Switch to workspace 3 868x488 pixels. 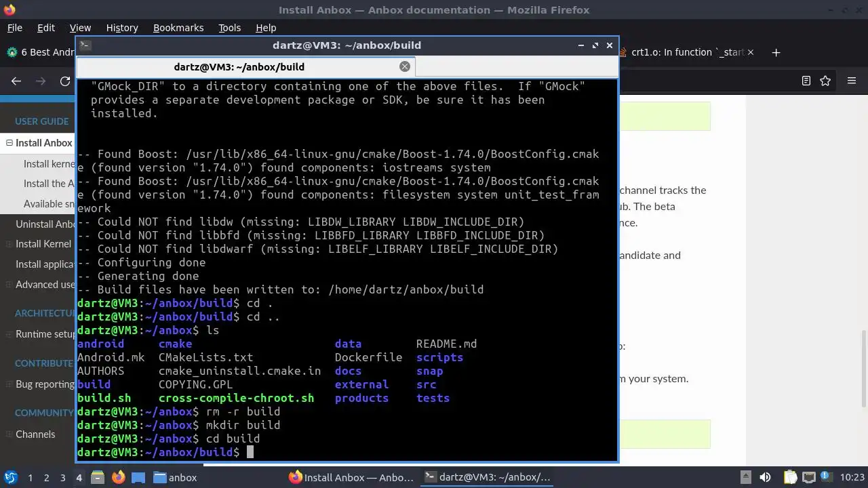click(63, 478)
